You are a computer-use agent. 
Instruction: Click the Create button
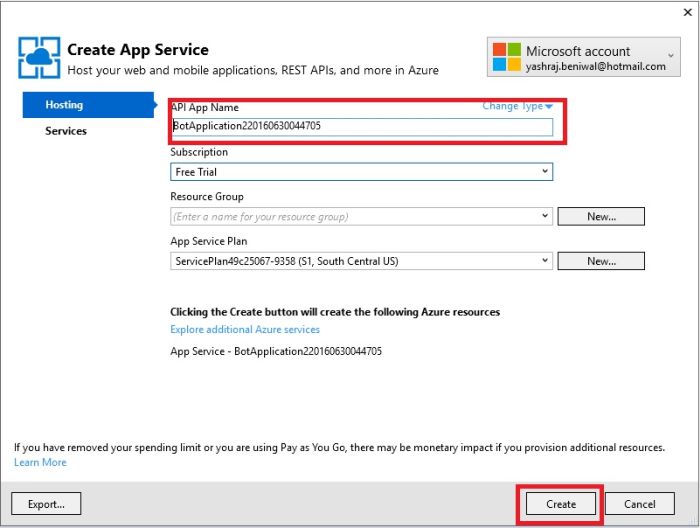point(561,504)
